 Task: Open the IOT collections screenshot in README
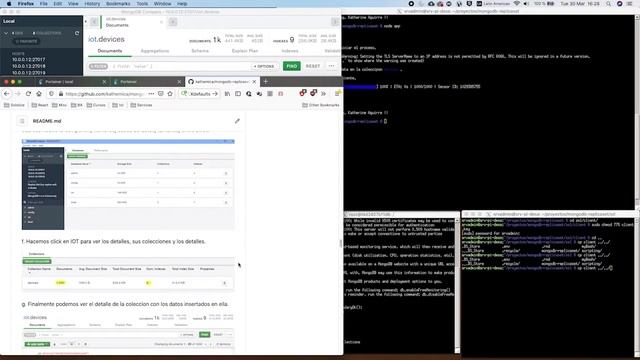[x=128, y=271]
